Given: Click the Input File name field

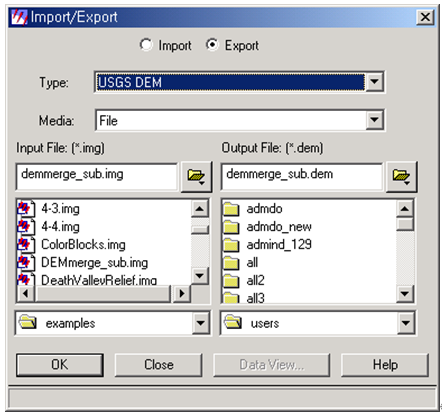Looking at the screenshot, I should pos(97,176).
